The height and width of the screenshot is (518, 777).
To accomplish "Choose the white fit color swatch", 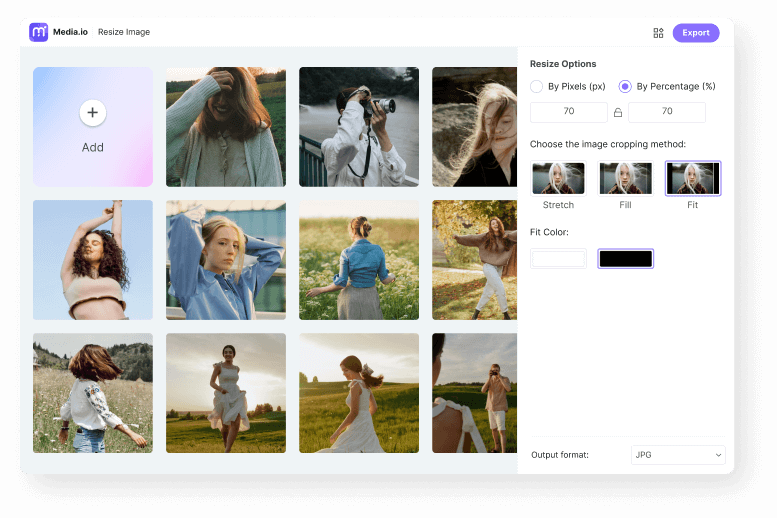I will tap(558, 259).
